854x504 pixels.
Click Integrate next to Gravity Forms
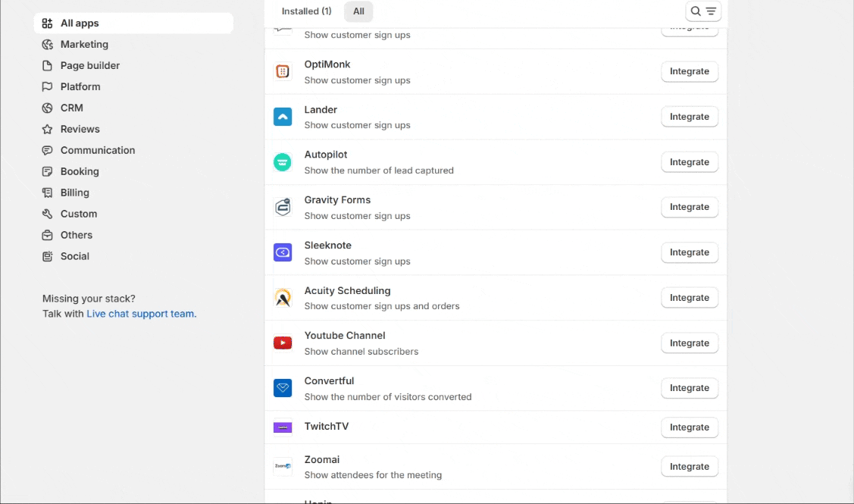[x=689, y=207]
